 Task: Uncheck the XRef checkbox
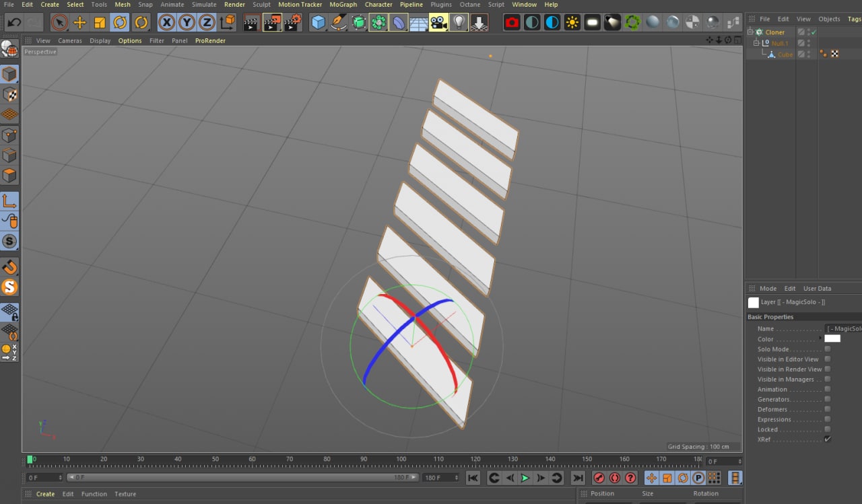[x=828, y=439]
